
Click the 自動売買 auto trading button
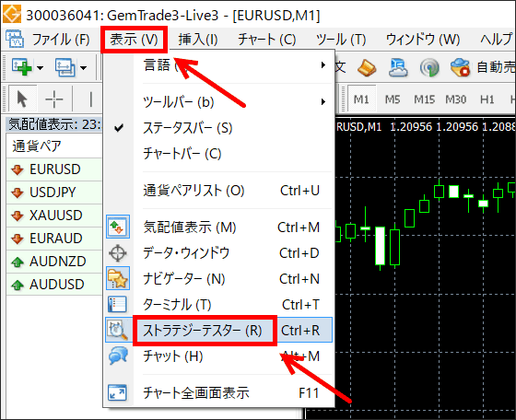click(x=483, y=67)
